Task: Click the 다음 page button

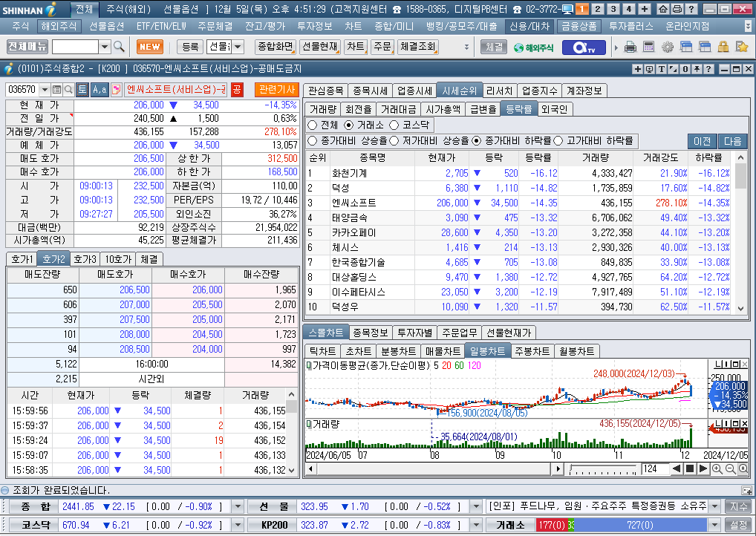Action: [732, 141]
